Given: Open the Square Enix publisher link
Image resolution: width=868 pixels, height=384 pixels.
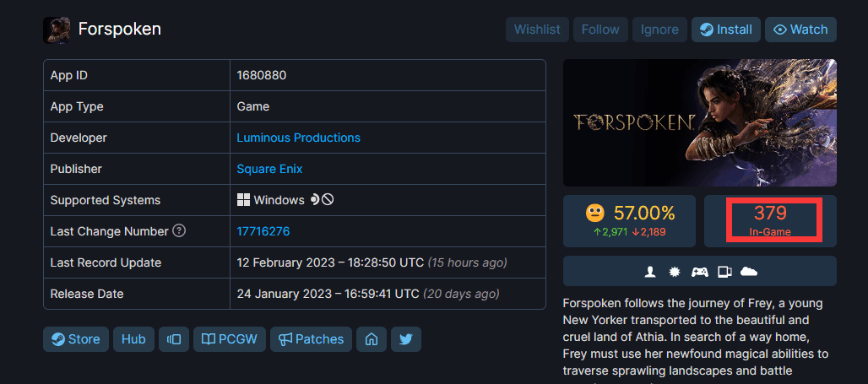Looking at the screenshot, I should click(269, 169).
